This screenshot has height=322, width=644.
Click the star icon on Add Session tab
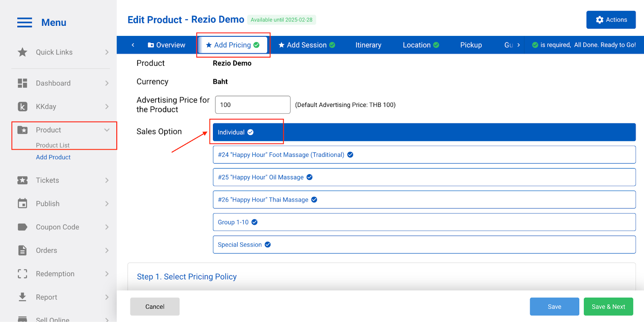(282, 45)
